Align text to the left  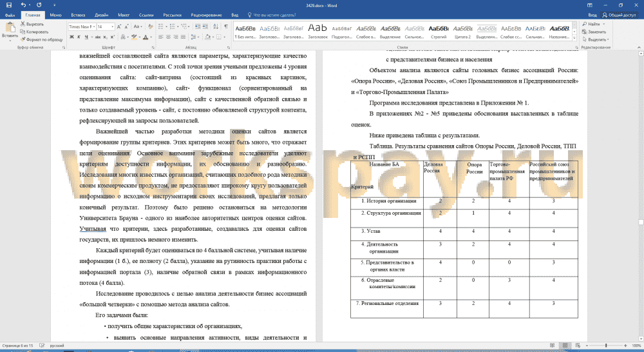point(161,37)
